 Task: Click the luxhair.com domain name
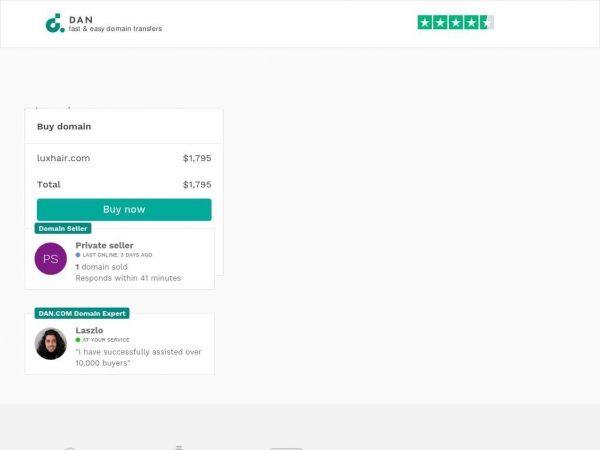tap(64, 158)
